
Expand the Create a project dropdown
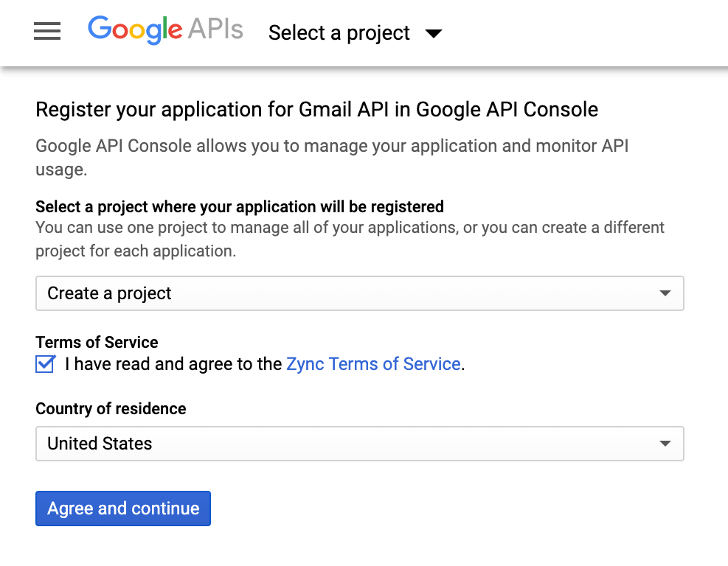pos(359,293)
